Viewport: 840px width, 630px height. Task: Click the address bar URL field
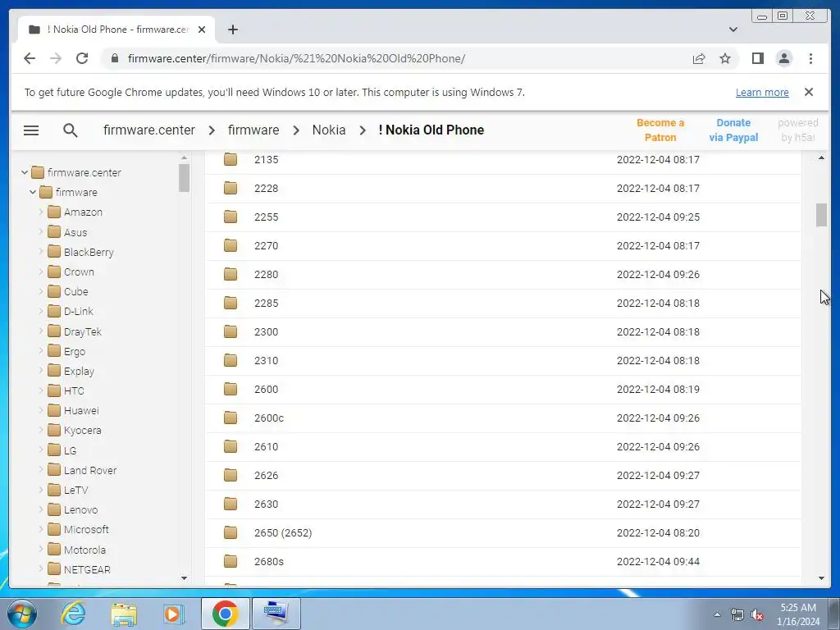pos(396,58)
